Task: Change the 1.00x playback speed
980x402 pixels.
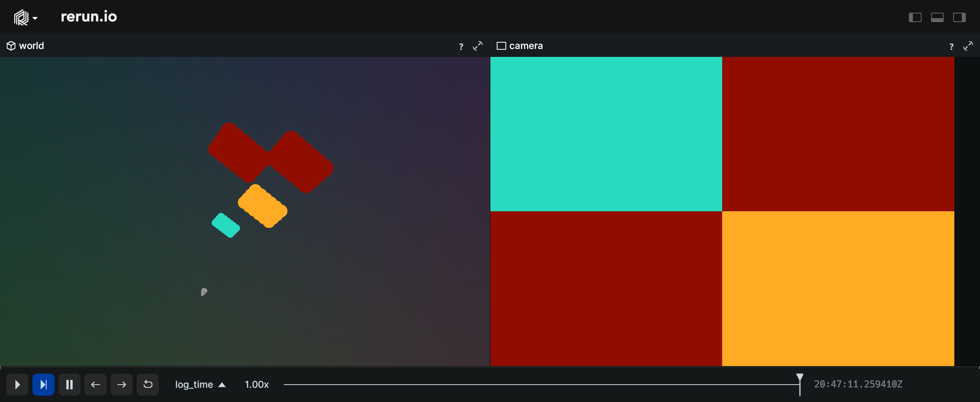Action: (256, 384)
